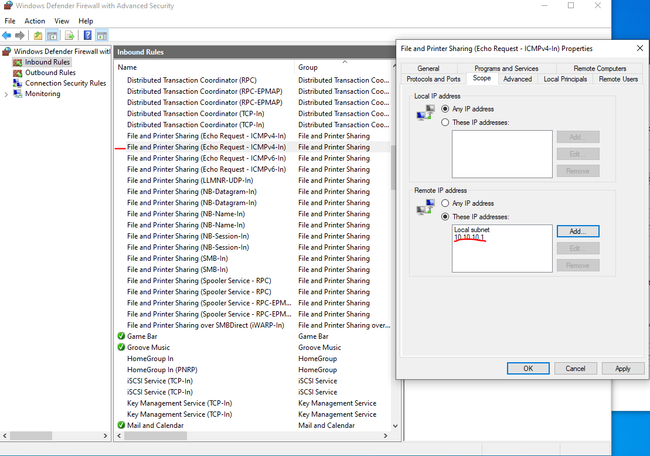This screenshot has width=650, height=456.
Task: Click Show/Hide Console Tree toolbar icon
Action: (52, 36)
